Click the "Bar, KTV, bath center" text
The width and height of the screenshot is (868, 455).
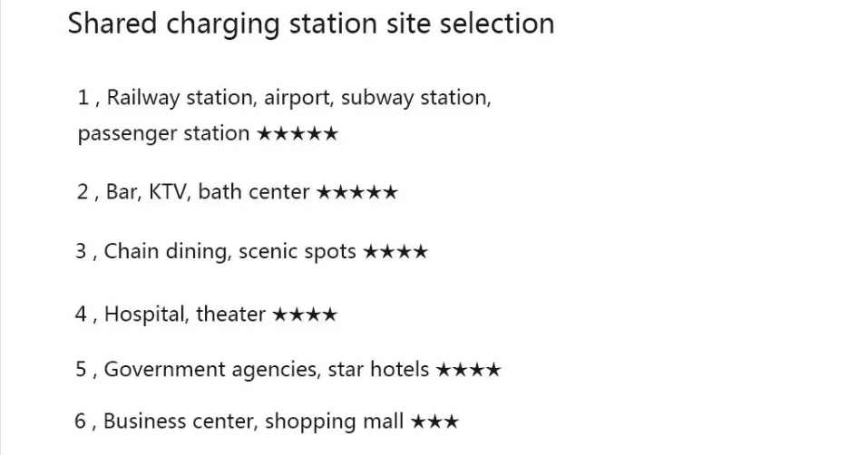(x=208, y=192)
